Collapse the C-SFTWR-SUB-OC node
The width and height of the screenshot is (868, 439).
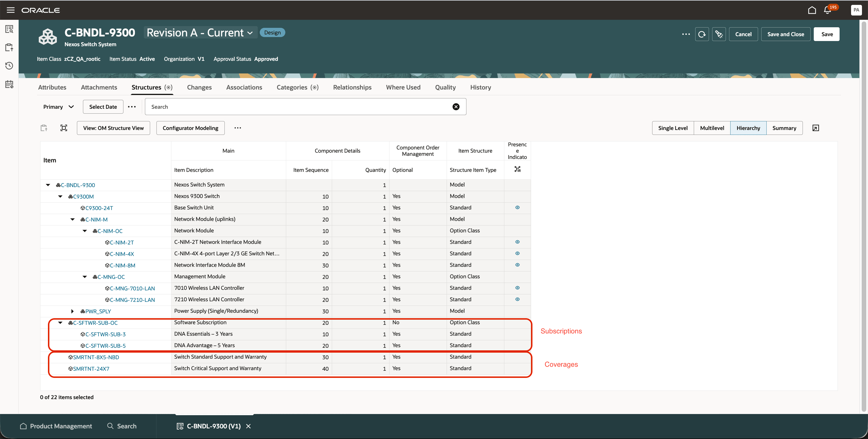coord(60,323)
